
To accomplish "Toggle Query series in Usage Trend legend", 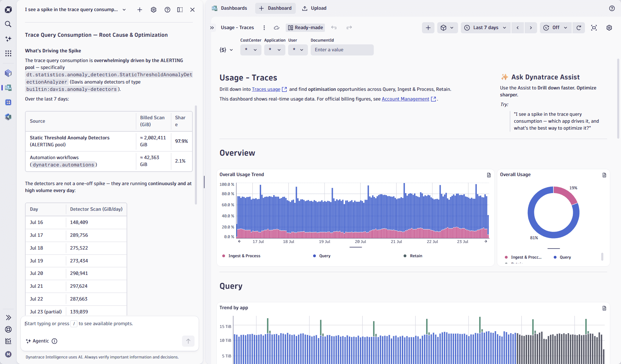I will pyautogui.click(x=322, y=256).
